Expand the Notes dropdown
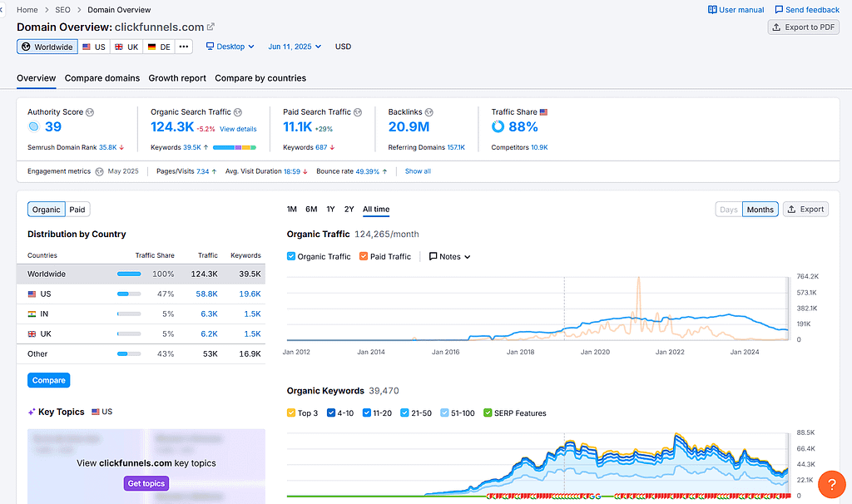852x504 pixels. pyautogui.click(x=449, y=256)
